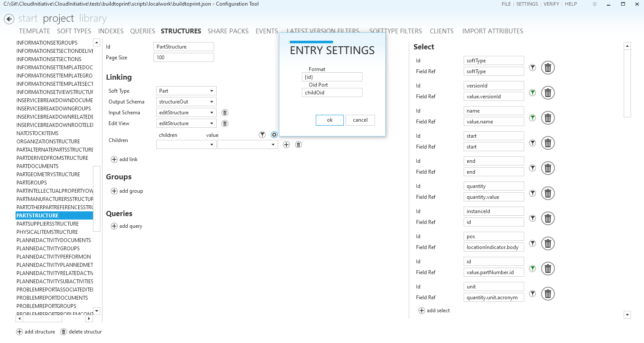This screenshot has width=644, height=343.
Task: Toggle the filter icon for the unit select
Action: click(532, 294)
